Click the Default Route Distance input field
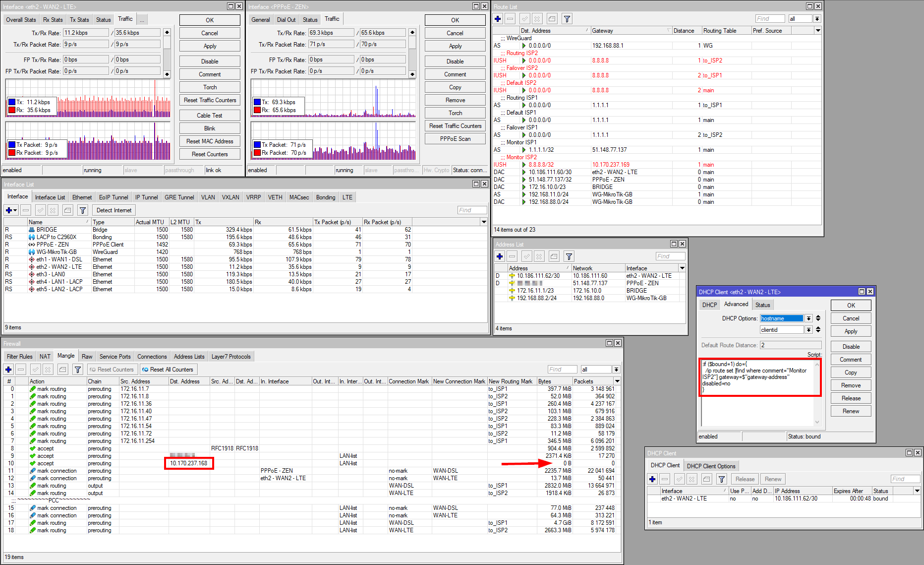 point(790,345)
